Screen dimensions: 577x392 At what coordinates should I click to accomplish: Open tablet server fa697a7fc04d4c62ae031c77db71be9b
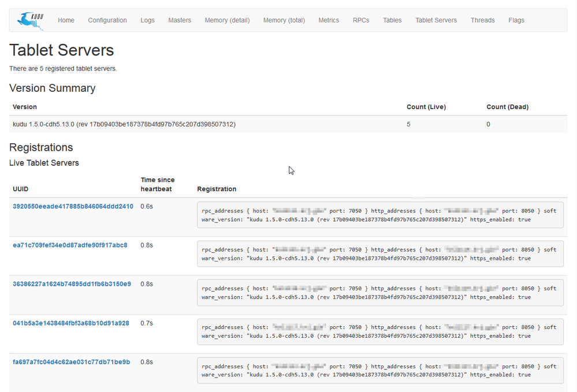(71, 362)
